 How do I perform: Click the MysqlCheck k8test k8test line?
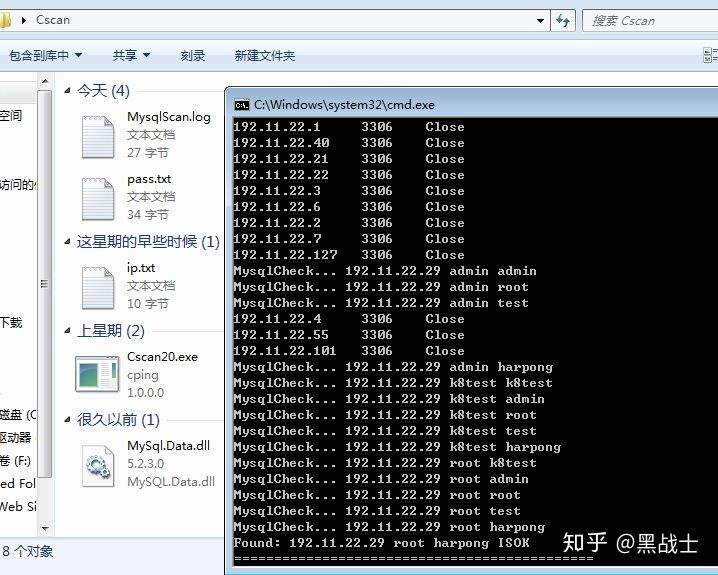point(393,383)
